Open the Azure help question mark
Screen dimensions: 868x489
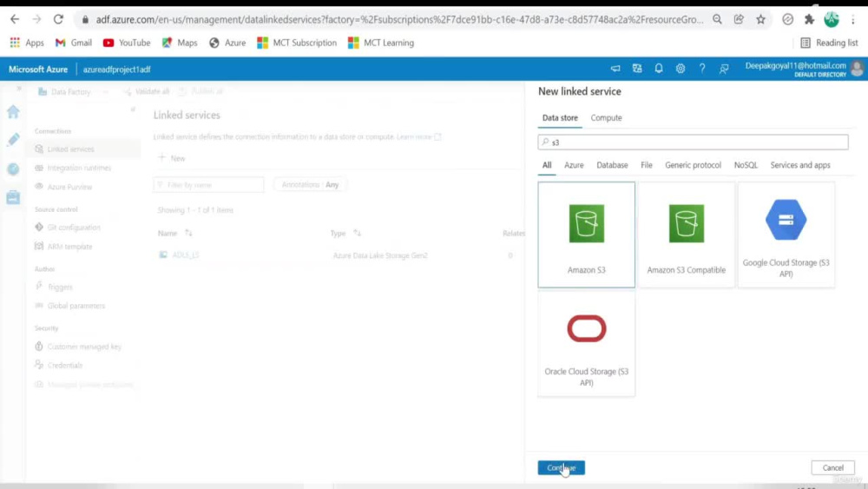click(x=702, y=69)
